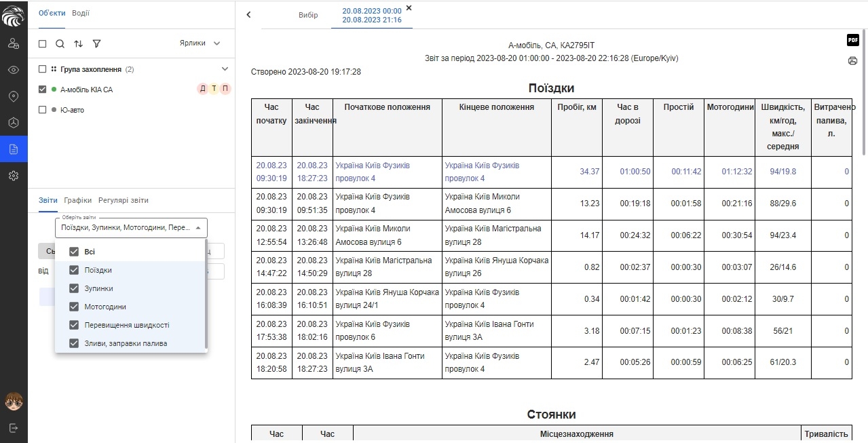
Task: Open the map location pin section
Action: (14, 96)
